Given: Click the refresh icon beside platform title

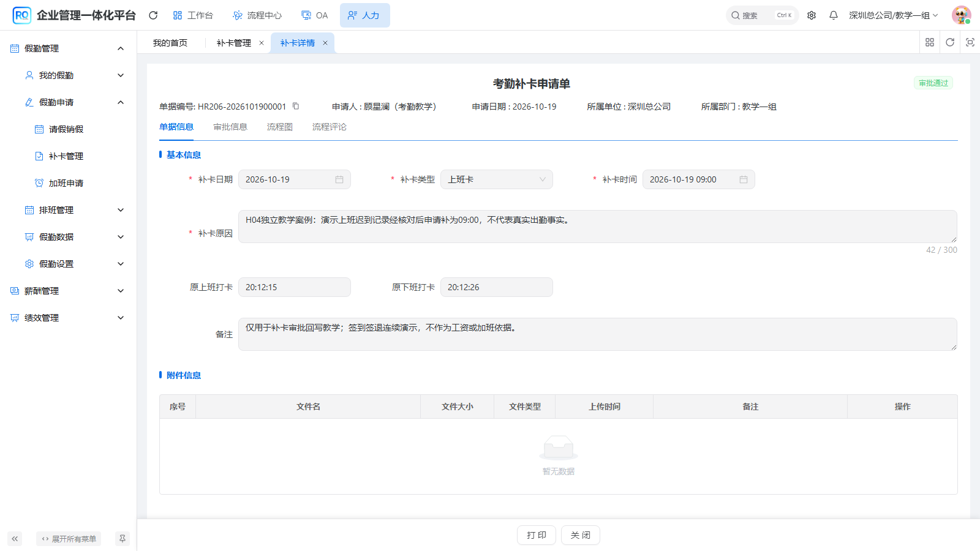Looking at the screenshot, I should 153,15.
